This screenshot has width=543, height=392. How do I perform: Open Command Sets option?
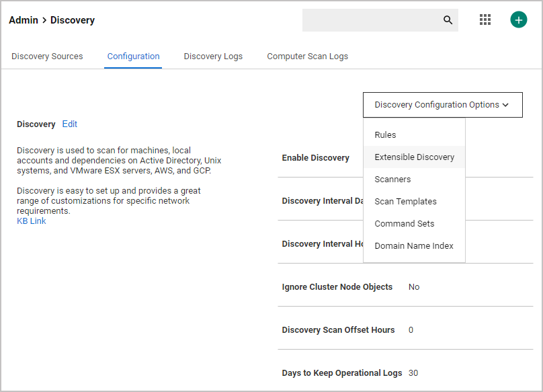[x=404, y=224]
